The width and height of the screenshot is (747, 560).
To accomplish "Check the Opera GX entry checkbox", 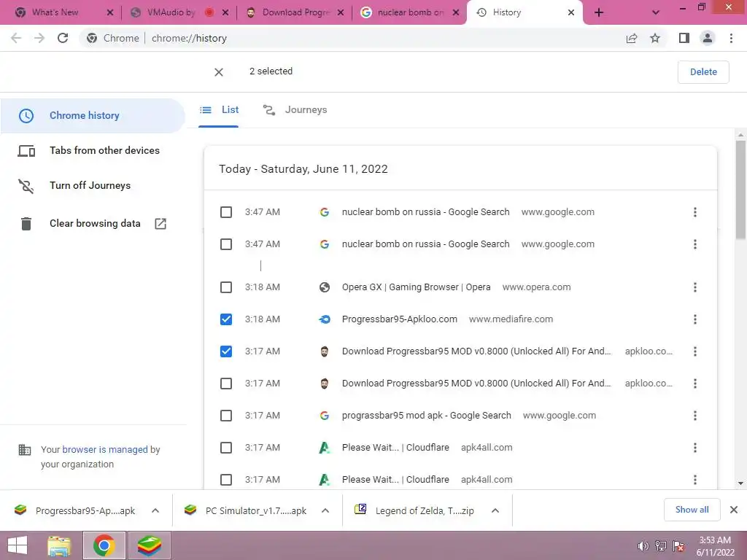I will [226, 287].
